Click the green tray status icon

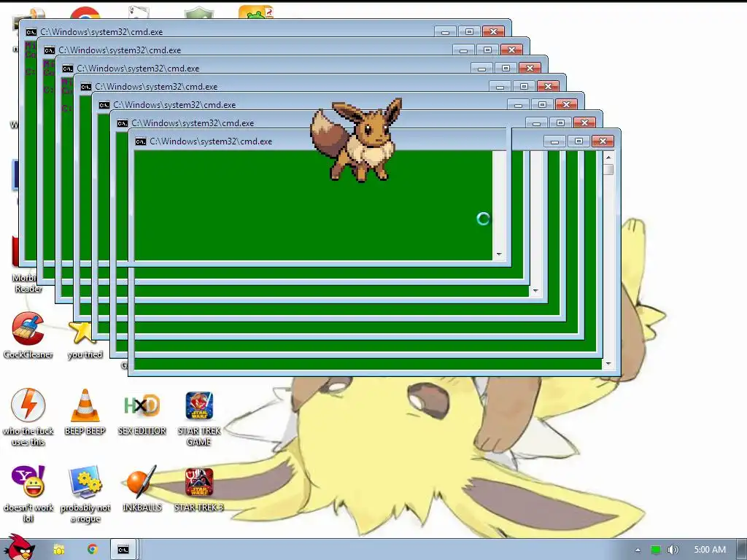[x=656, y=550]
